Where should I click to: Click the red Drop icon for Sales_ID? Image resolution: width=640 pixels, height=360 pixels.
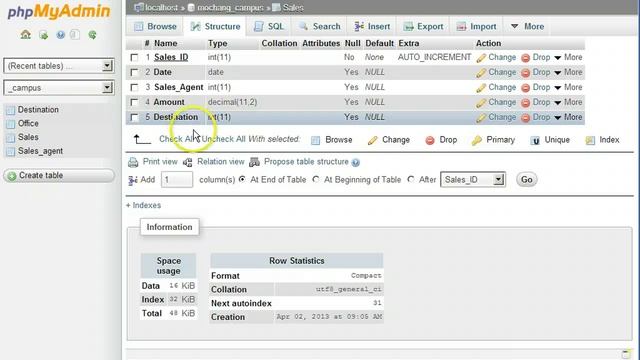pos(526,58)
